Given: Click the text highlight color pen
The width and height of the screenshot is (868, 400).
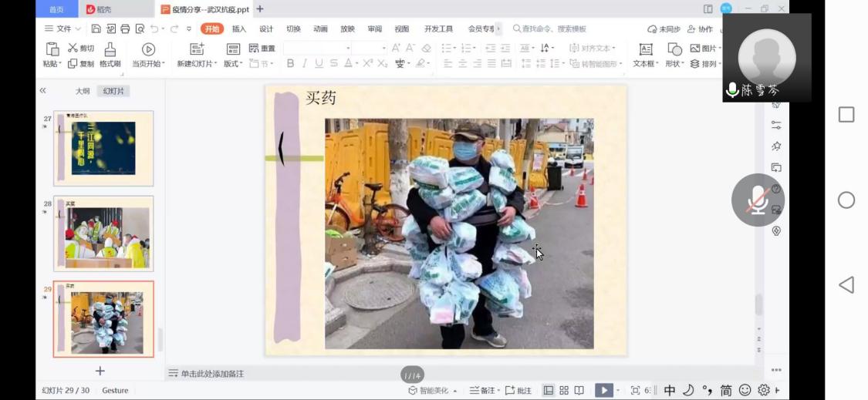Looking at the screenshot, I should pos(420,64).
